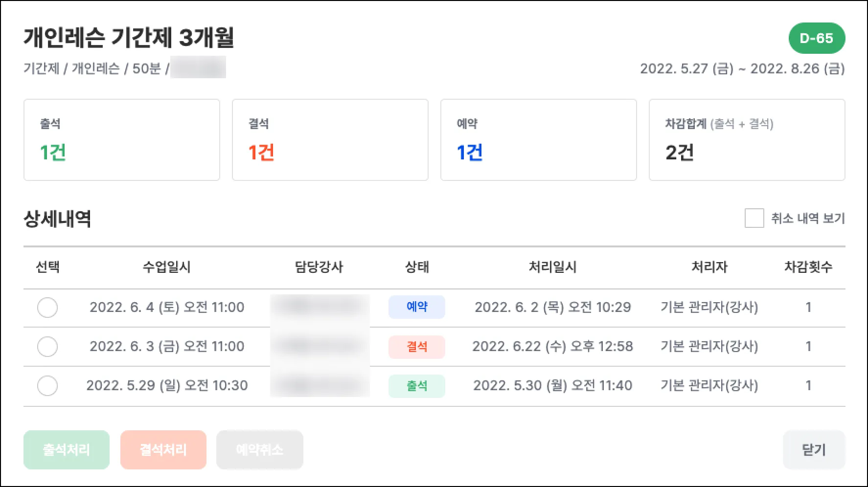Click the 출석 1건 summary card
The width and height of the screenshot is (868, 487).
coord(122,140)
